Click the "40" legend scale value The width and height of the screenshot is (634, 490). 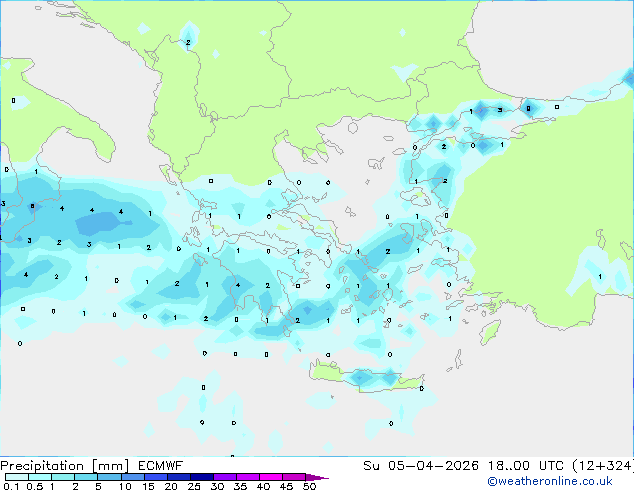[x=263, y=486]
